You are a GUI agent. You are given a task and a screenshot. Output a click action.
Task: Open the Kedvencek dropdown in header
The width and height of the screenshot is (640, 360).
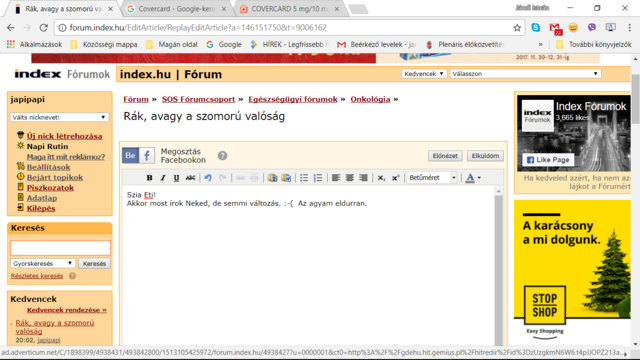pos(424,74)
